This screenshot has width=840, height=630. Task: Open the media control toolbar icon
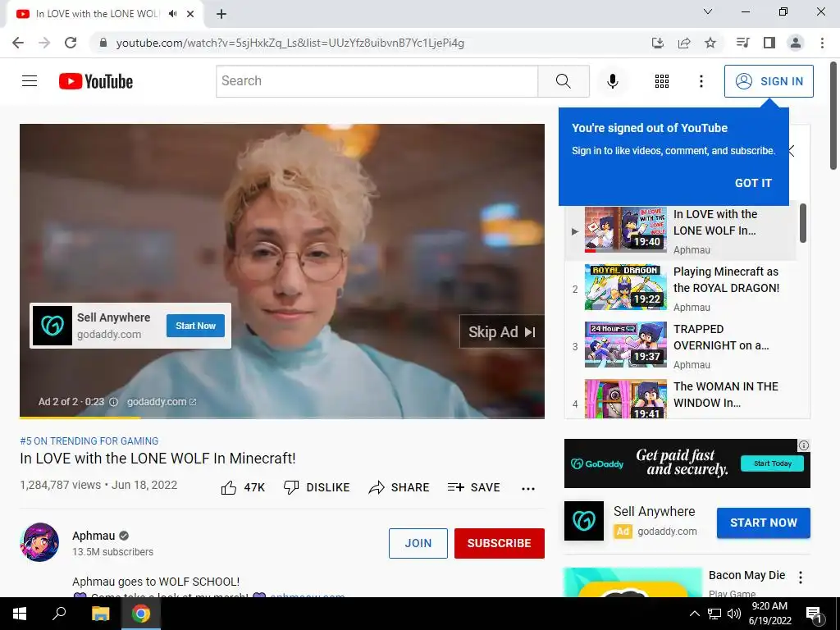pos(742,43)
